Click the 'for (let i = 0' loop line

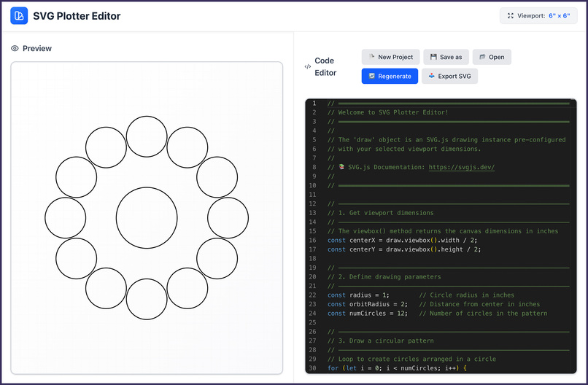(x=397, y=368)
